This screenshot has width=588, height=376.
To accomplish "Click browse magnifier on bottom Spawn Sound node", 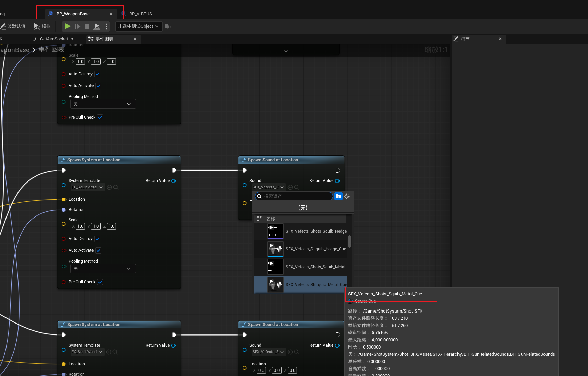I will click(x=297, y=352).
